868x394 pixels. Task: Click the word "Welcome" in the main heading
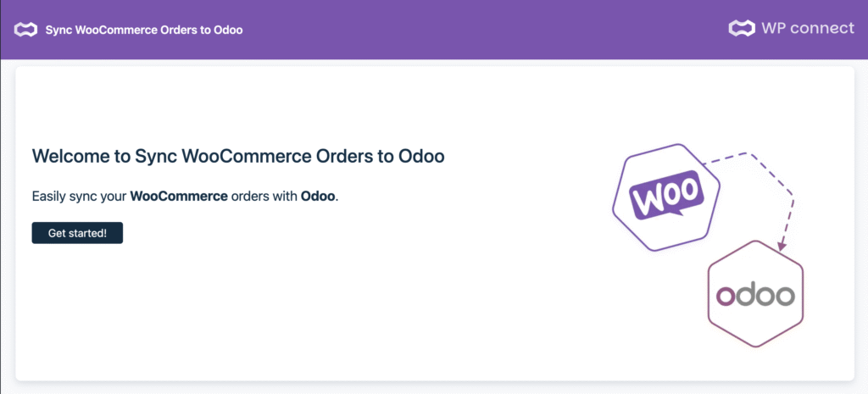pyautogui.click(x=70, y=157)
